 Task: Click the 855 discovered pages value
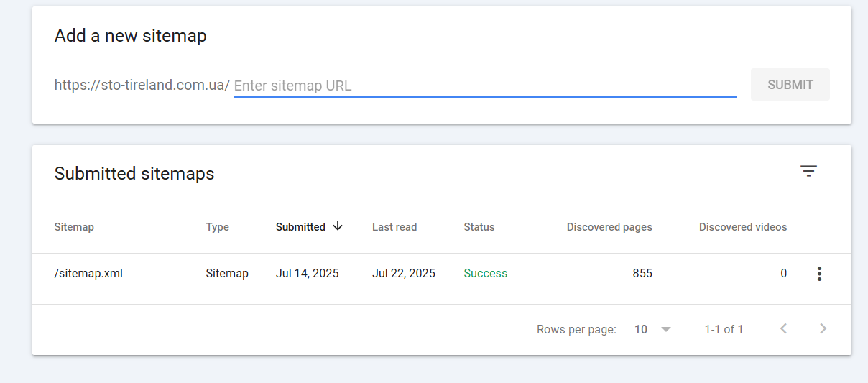pos(642,274)
